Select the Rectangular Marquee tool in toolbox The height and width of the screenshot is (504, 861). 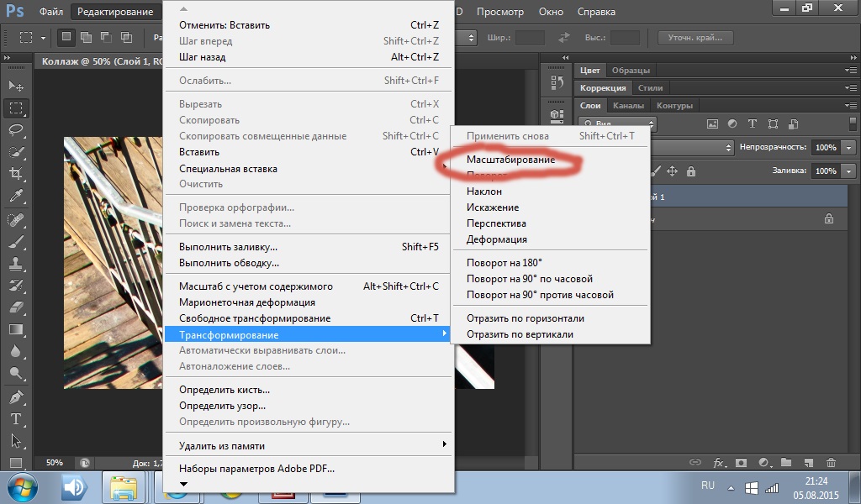tap(16, 108)
